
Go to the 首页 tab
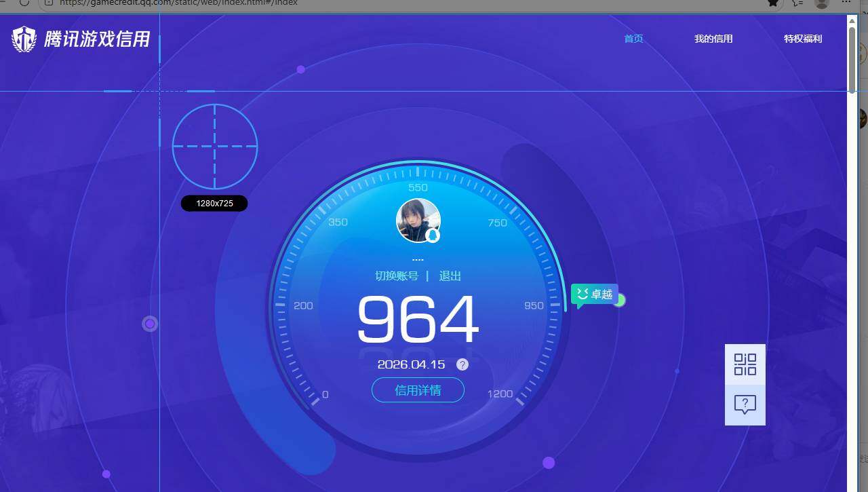tap(633, 39)
